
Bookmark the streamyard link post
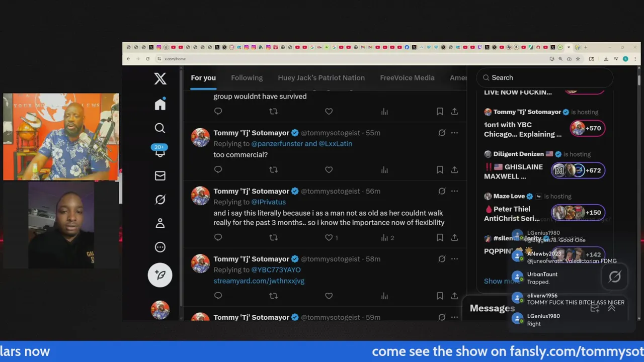pyautogui.click(x=440, y=296)
